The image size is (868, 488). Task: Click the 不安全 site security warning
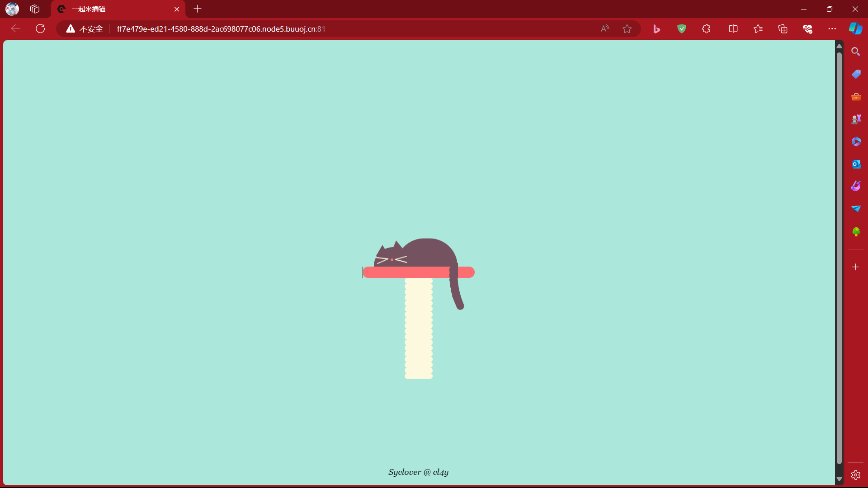[85, 29]
